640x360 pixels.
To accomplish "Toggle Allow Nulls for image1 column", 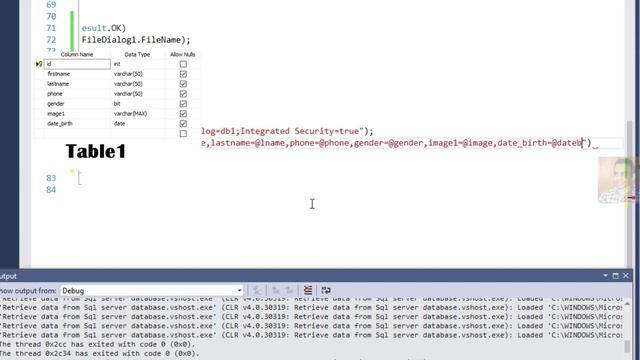I will click(183, 113).
